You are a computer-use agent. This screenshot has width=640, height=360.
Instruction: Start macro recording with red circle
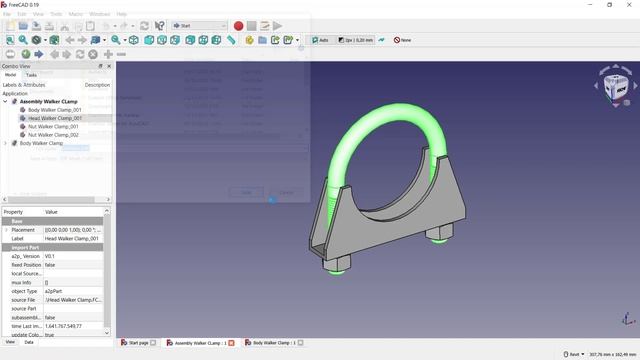pos(238,26)
